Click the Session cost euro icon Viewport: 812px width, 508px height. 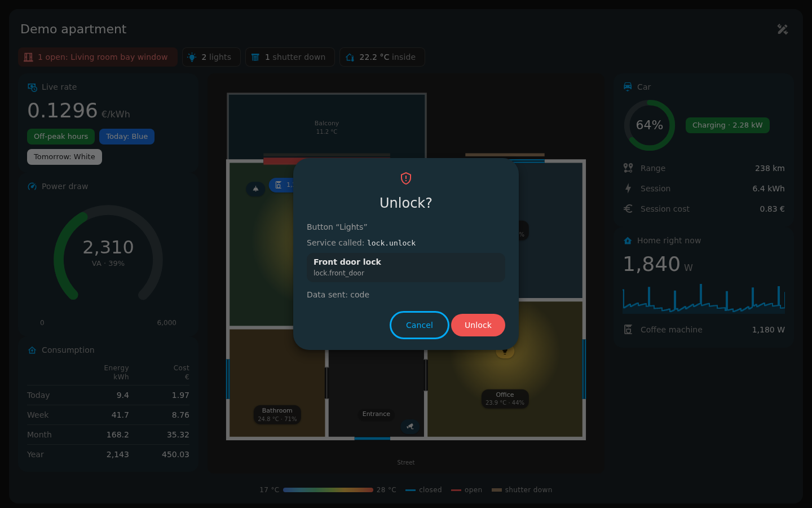click(628, 209)
